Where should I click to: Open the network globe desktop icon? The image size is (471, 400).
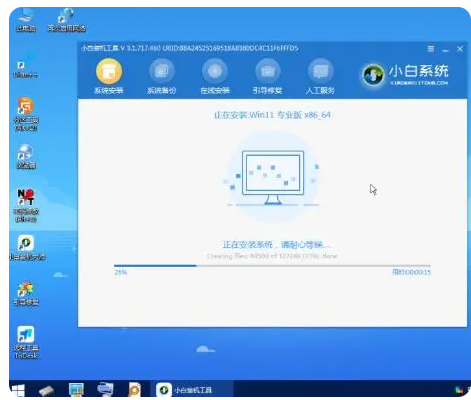tap(67, 21)
